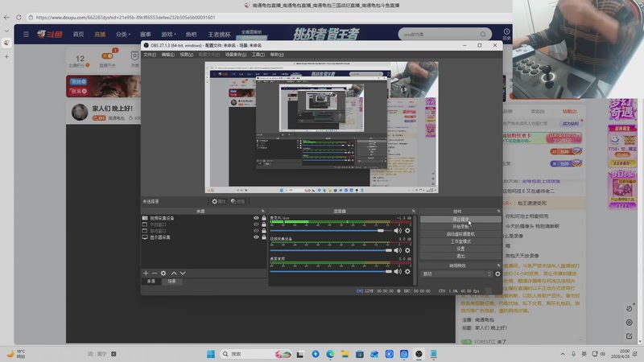Open File Explorer from taskbar
The width and height of the screenshot is (644, 362).
click(345, 354)
